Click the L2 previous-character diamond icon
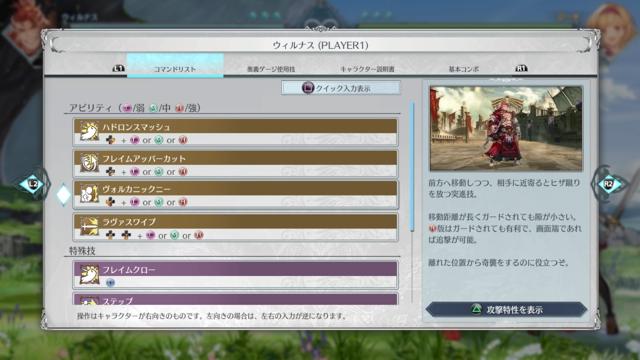 pyautogui.click(x=33, y=184)
